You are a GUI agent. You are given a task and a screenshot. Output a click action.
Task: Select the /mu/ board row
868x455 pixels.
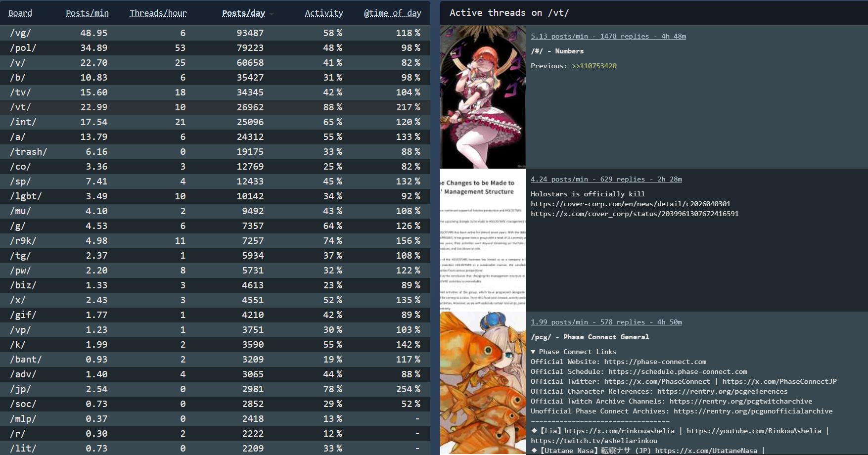pyautogui.click(x=215, y=211)
